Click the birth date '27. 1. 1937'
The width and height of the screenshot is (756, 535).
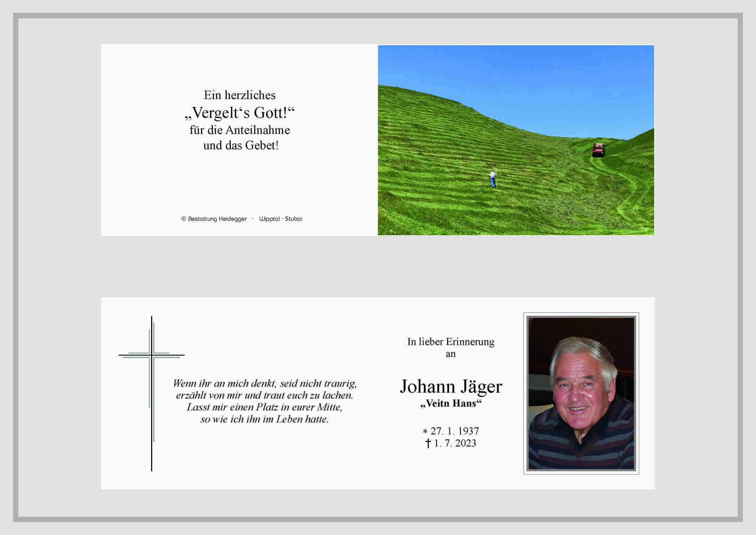coord(454,431)
